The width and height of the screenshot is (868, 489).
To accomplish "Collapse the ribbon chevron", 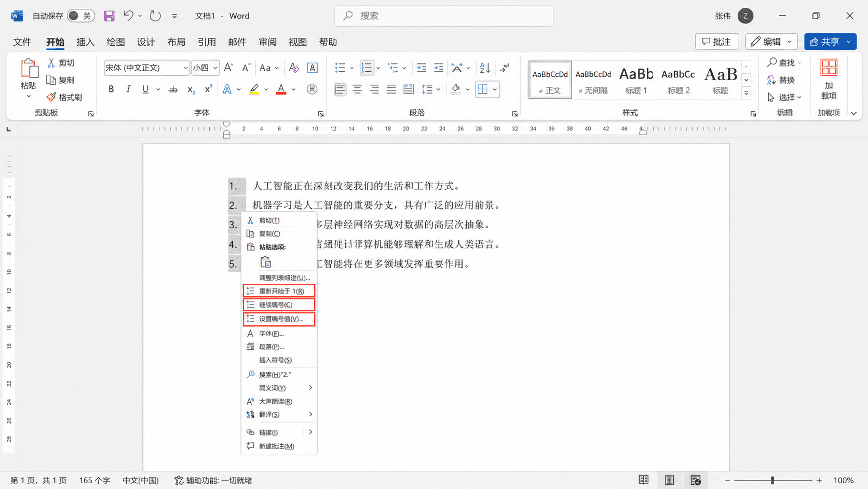I will click(x=853, y=113).
